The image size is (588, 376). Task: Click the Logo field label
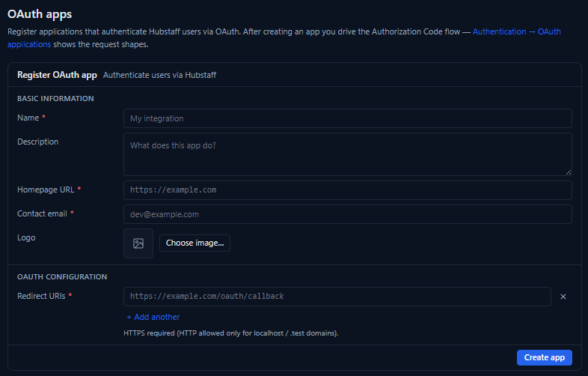coord(26,237)
